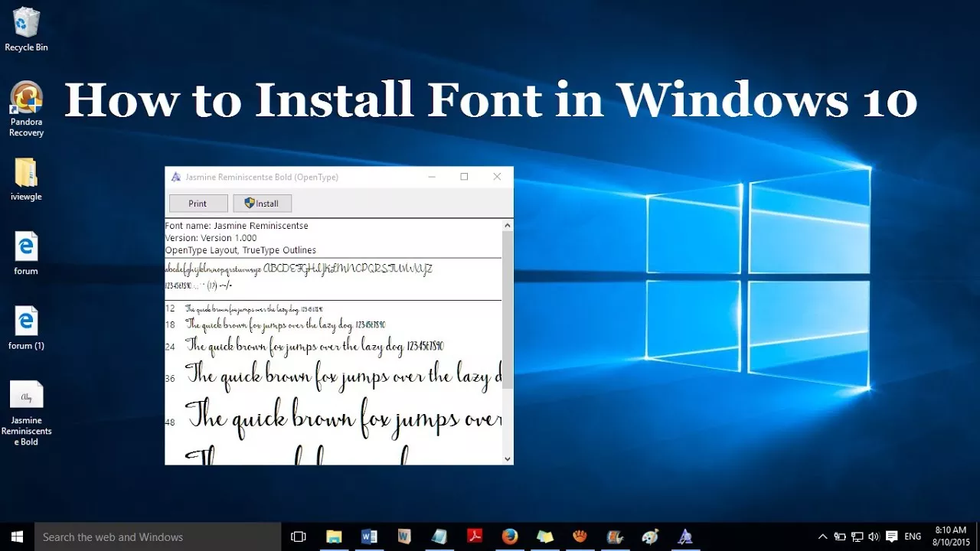Open the font tool icon at the taskbar's right end
This screenshot has height=551, width=980.
[x=685, y=536]
